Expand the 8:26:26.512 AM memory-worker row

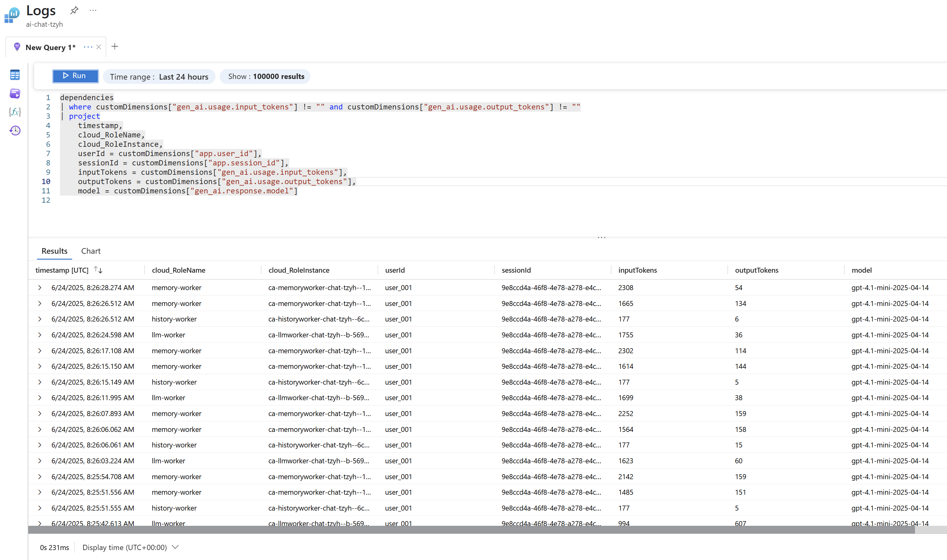pyautogui.click(x=39, y=303)
